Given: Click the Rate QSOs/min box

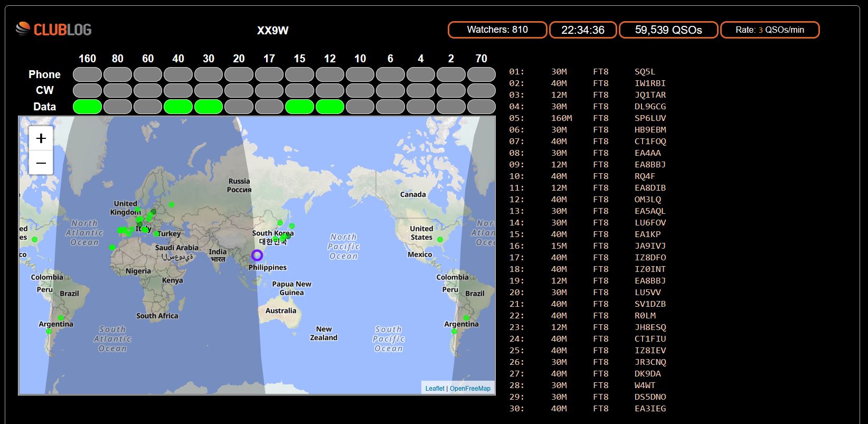Looking at the screenshot, I should pyautogui.click(x=769, y=30).
